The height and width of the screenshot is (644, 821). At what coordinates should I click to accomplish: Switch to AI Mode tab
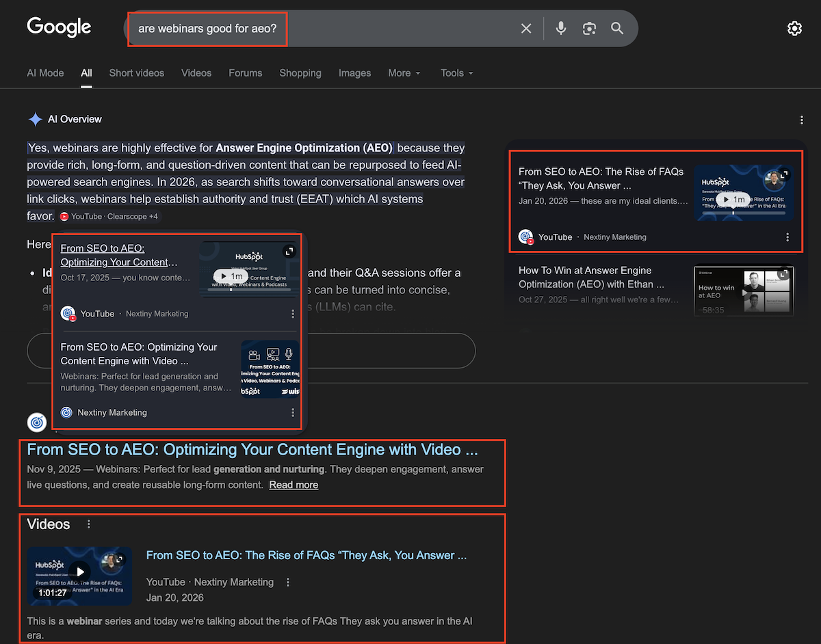[45, 73]
